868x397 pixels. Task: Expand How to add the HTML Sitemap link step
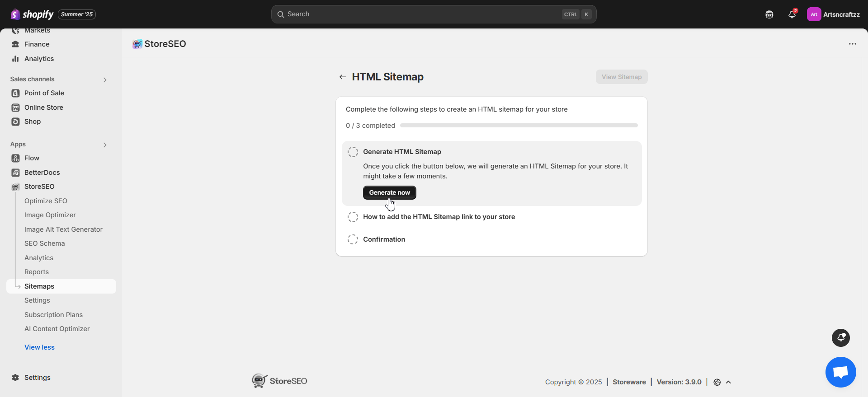click(x=439, y=217)
